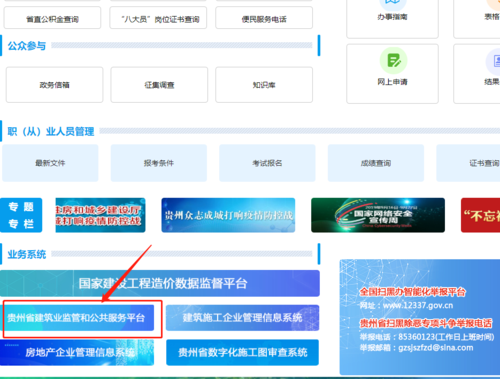Open the red "不忘" banner
500x379 pixels.
click(x=480, y=215)
